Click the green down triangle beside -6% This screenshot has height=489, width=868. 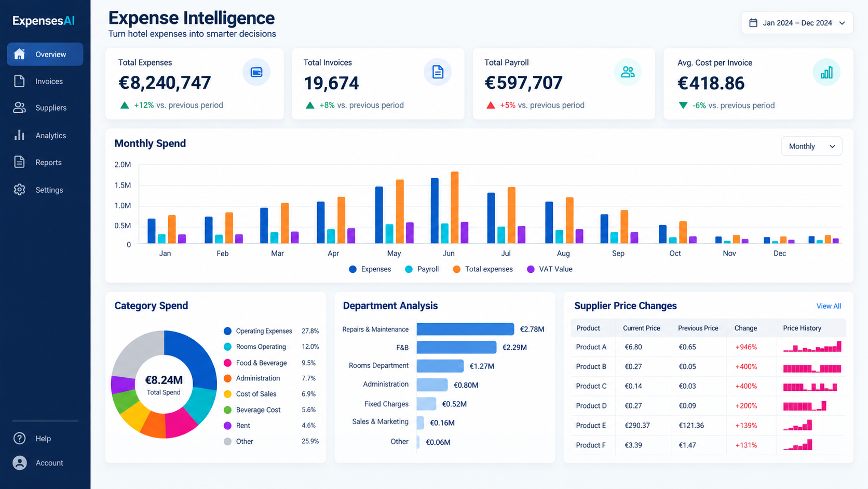click(x=683, y=105)
